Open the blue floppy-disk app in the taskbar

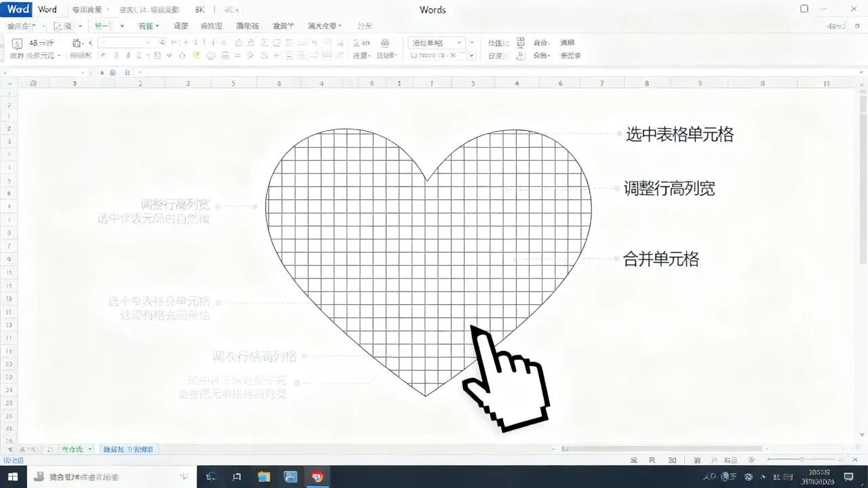291,476
